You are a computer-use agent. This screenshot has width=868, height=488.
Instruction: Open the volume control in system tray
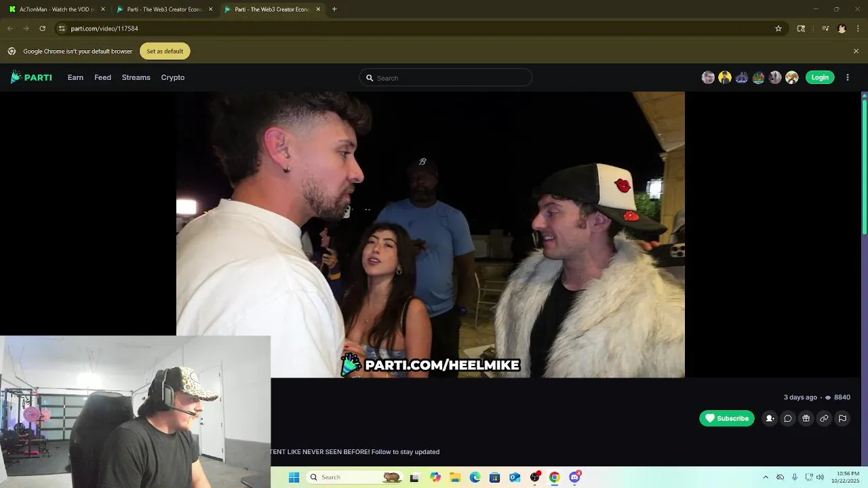820,477
